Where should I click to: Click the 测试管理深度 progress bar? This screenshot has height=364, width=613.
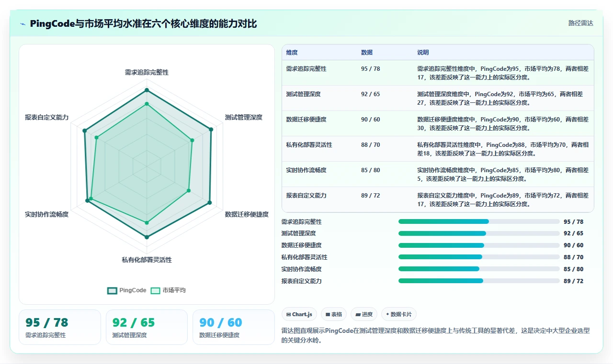[x=479, y=233]
